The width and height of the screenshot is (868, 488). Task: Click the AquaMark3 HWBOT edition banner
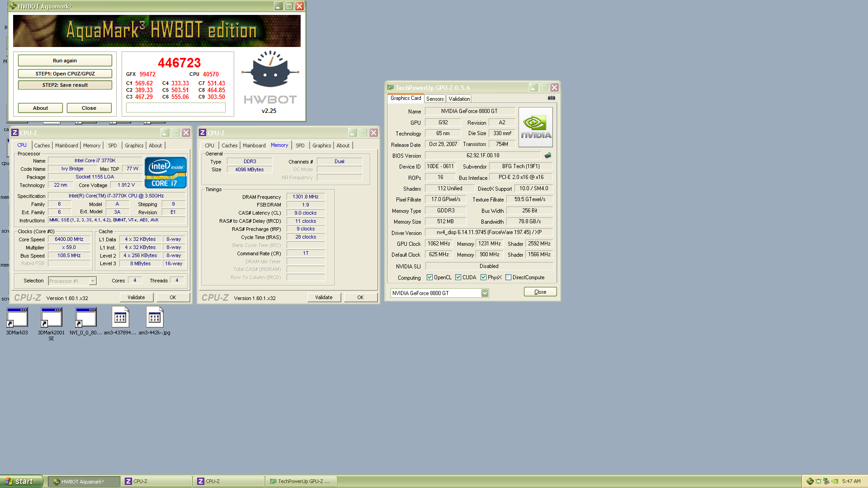(x=156, y=31)
